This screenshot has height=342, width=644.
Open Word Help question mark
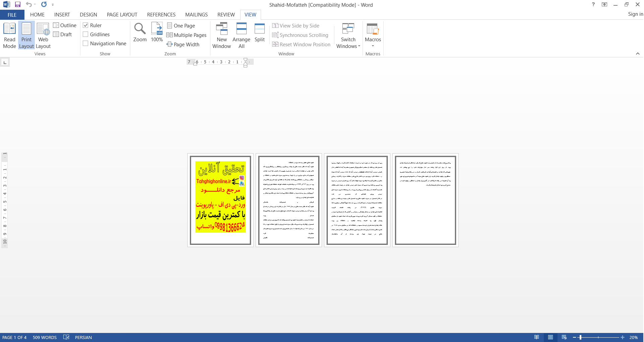[x=593, y=5]
